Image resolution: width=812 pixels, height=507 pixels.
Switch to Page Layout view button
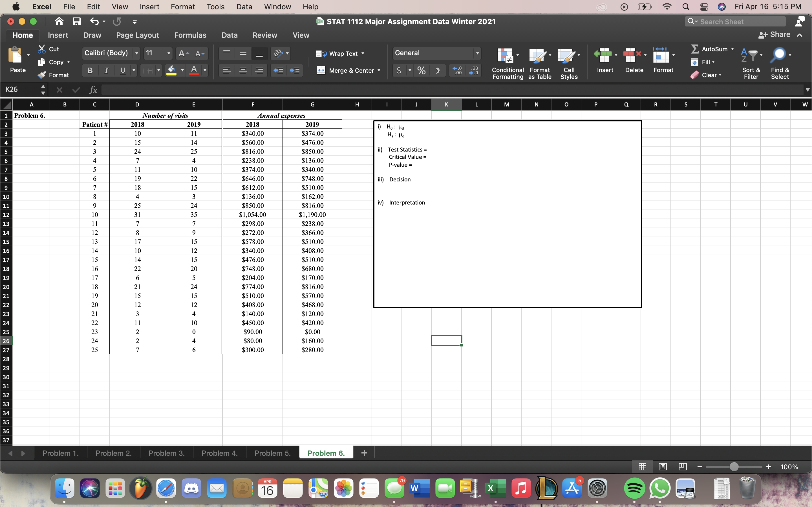(663, 467)
